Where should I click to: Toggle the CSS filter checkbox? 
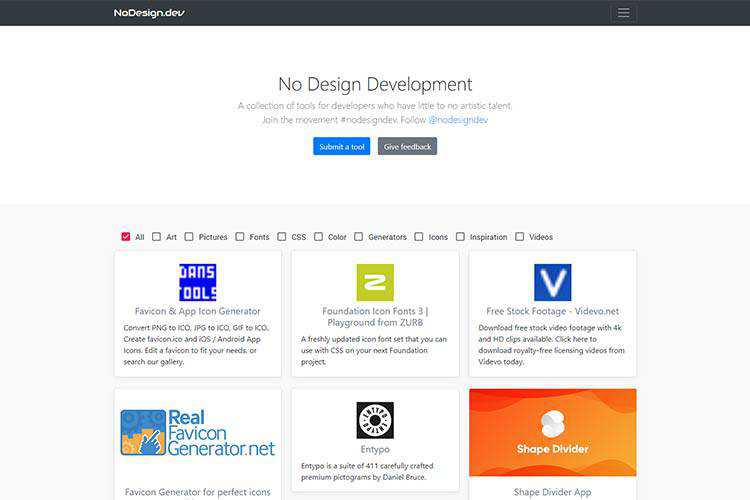282,237
